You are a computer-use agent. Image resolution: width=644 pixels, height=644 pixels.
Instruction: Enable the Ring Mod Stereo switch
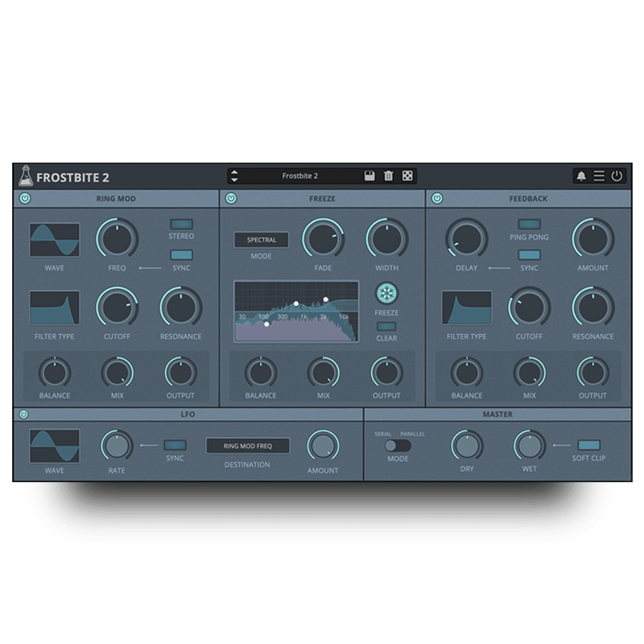[182, 224]
